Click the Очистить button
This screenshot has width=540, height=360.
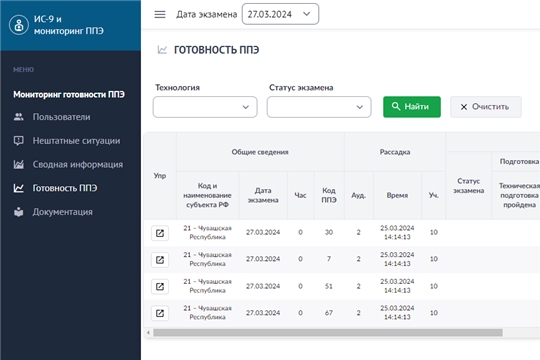tap(486, 107)
